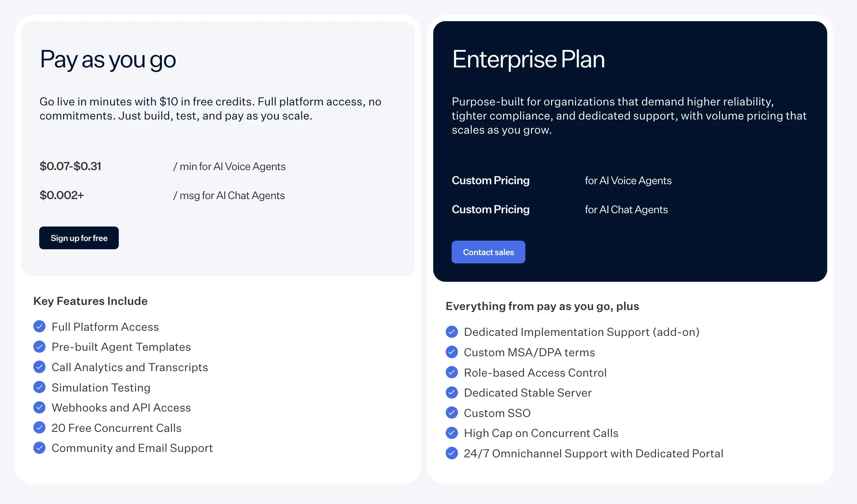This screenshot has width=857, height=504.
Task: Click 'Custom Pricing' for AI Chat Agents
Action: pos(490,209)
